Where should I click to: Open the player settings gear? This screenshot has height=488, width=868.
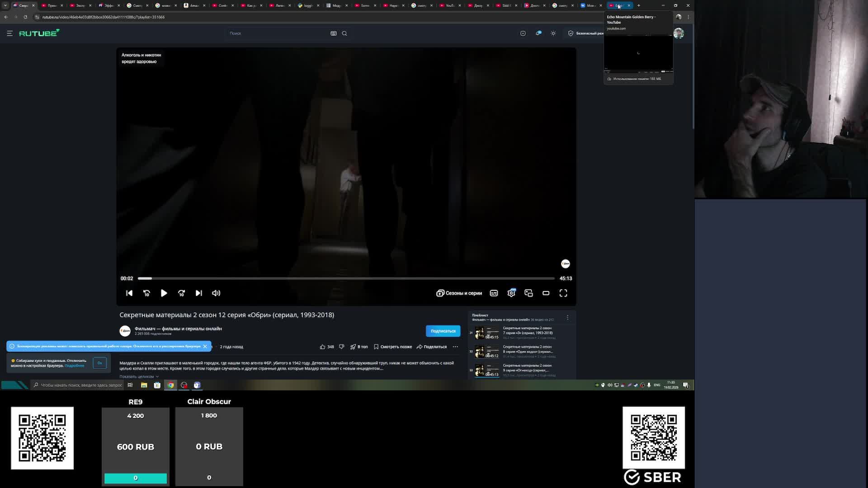click(x=511, y=293)
